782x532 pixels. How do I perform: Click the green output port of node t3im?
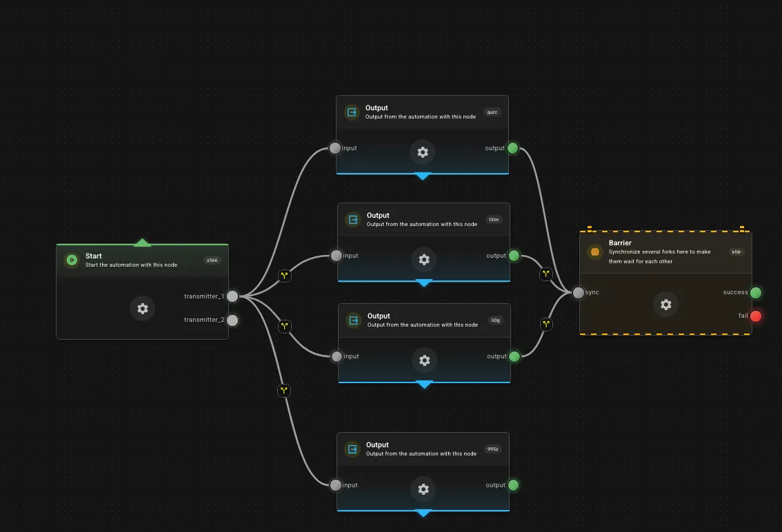pyautogui.click(x=514, y=256)
